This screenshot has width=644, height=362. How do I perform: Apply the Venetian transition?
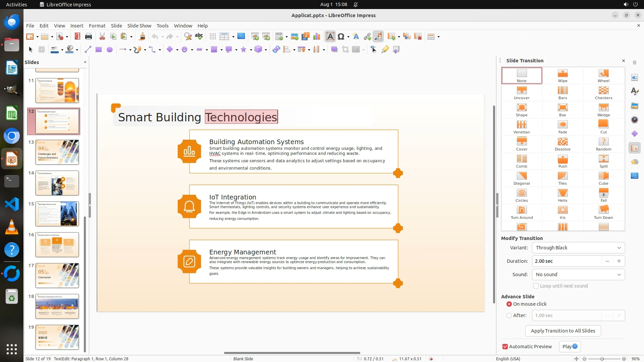click(x=521, y=127)
